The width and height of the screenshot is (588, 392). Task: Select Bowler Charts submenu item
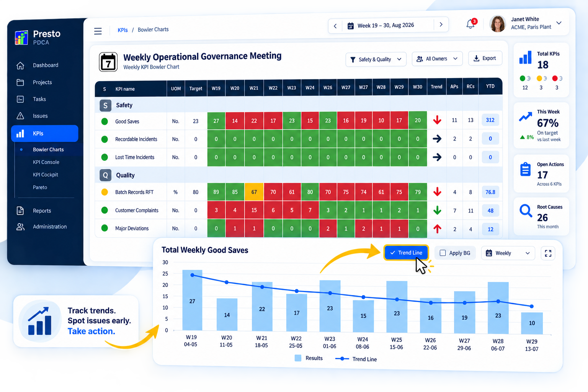click(48, 150)
